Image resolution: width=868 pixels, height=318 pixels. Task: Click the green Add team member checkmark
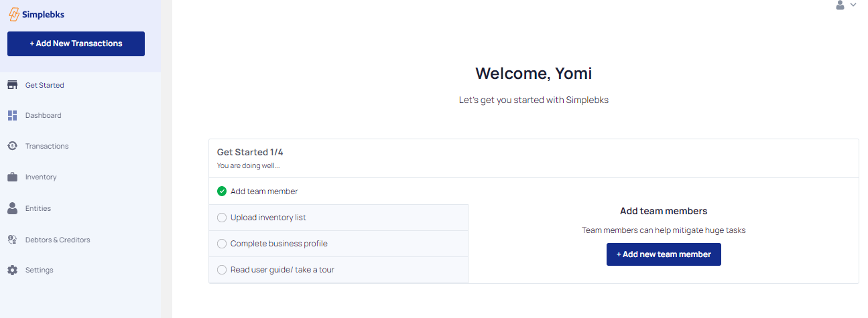pos(222,191)
